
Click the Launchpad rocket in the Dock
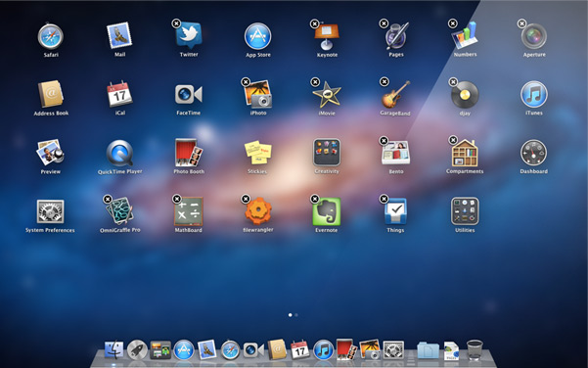click(137, 350)
